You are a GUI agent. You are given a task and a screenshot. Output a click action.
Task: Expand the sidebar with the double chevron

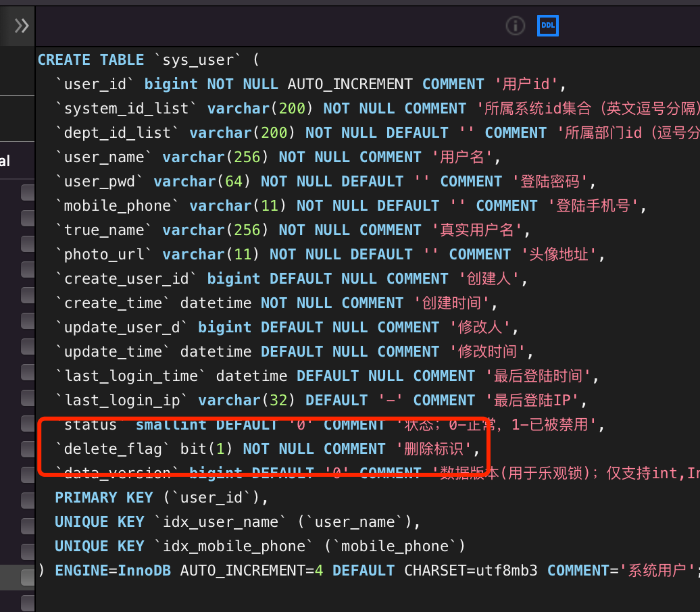point(22,26)
